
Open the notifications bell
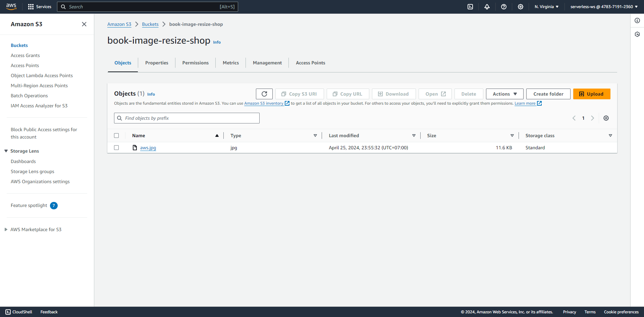point(487,7)
